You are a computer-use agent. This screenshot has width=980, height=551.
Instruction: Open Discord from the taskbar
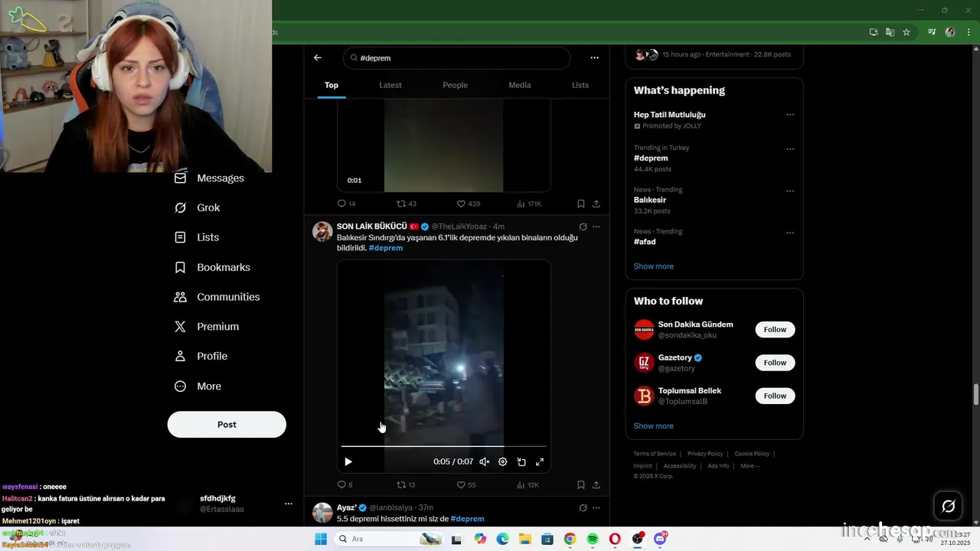660,539
